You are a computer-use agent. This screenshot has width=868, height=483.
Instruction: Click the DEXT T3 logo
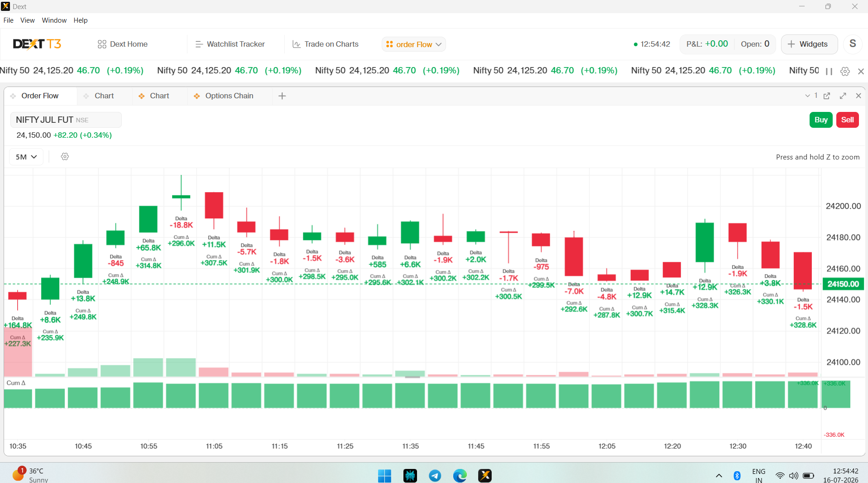[x=37, y=44]
